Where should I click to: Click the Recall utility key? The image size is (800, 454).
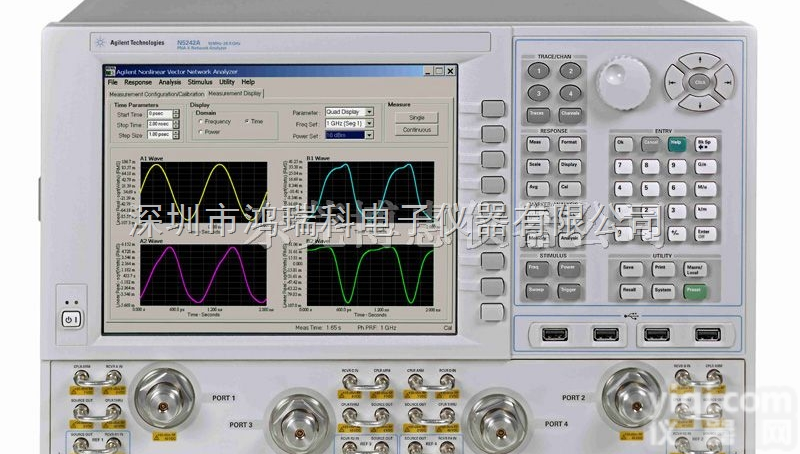pyautogui.click(x=631, y=292)
